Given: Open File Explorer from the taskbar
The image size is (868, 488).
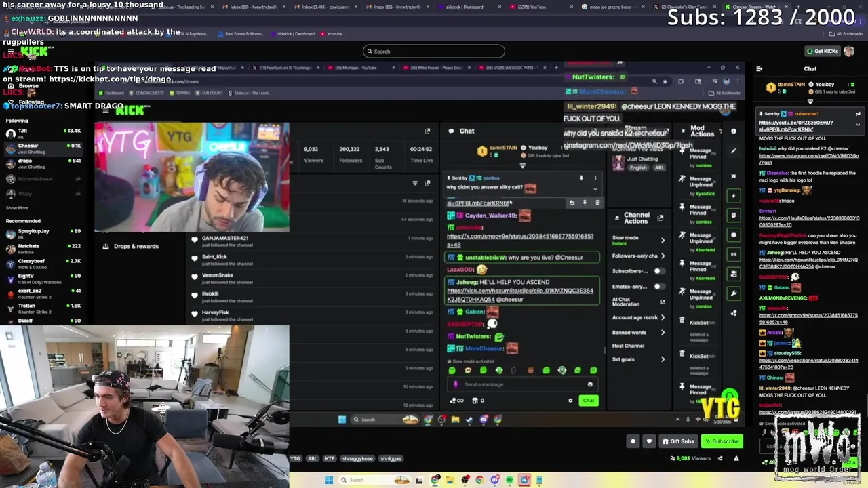Looking at the screenshot, I should 449,480.
